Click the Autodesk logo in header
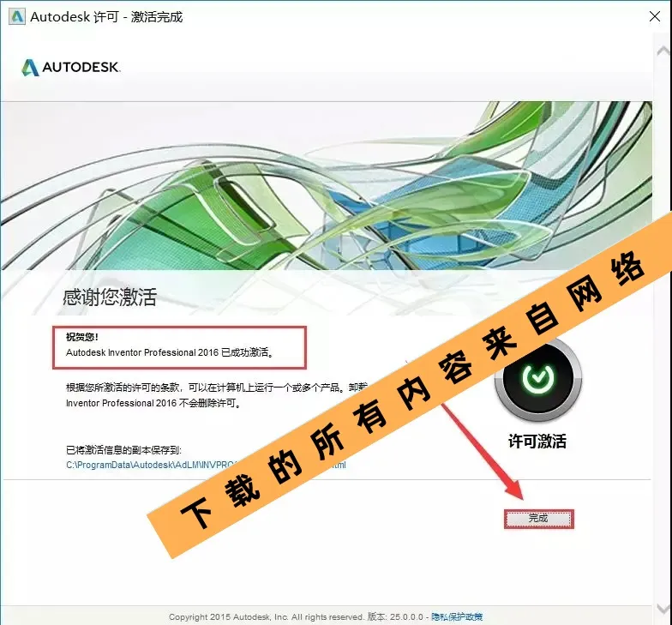Image resolution: width=672 pixels, height=625 pixels. click(71, 67)
